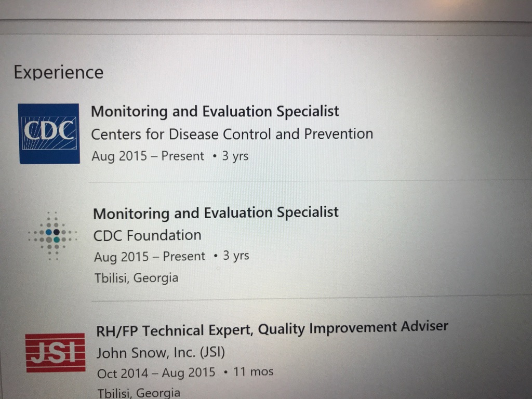Open Monitoring and Evaluation Specialist role at Centers for Disease Control
The height and width of the screenshot is (399, 532).
click(215, 111)
